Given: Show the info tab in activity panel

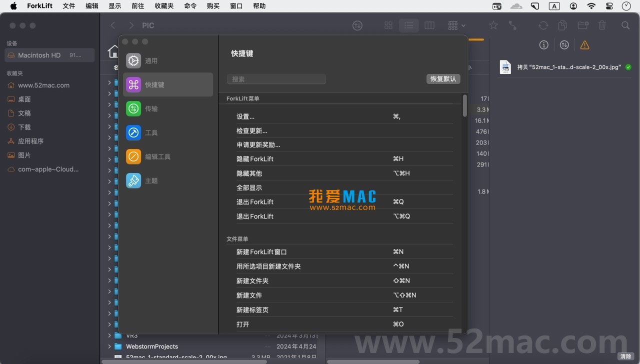Looking at the screenshot, I should pyautogui.click(x=544, y=45).
